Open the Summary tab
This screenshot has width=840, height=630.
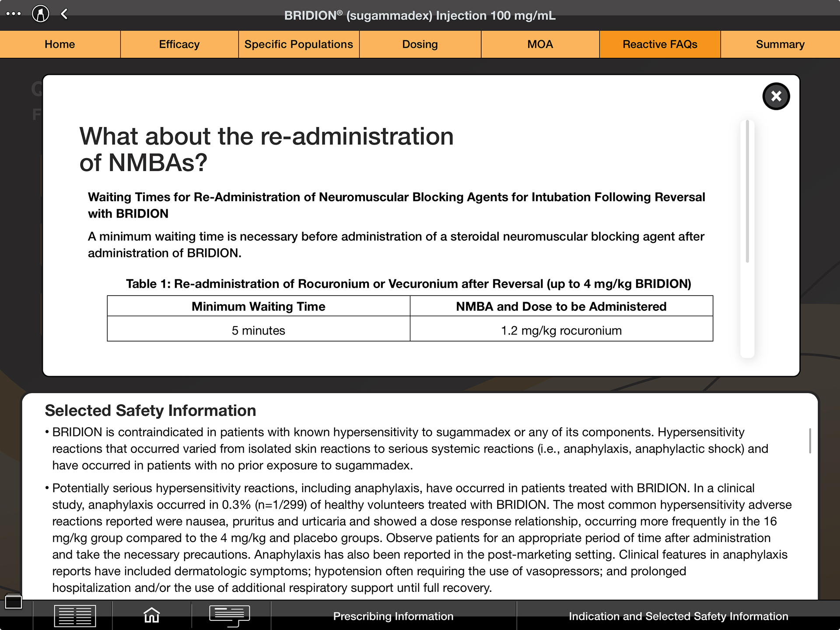tap(780, 44)
